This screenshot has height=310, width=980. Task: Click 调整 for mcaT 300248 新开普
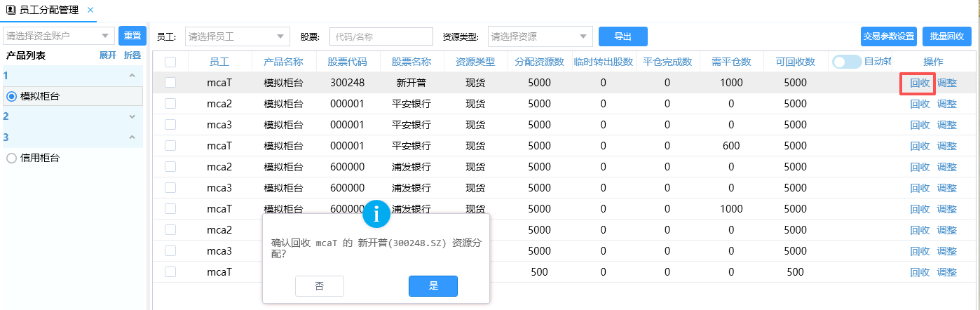(947, 83)
